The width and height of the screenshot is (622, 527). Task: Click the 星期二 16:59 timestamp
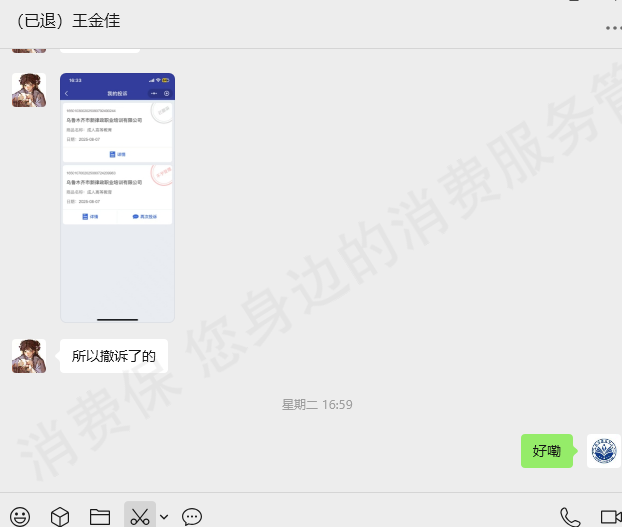317,404
